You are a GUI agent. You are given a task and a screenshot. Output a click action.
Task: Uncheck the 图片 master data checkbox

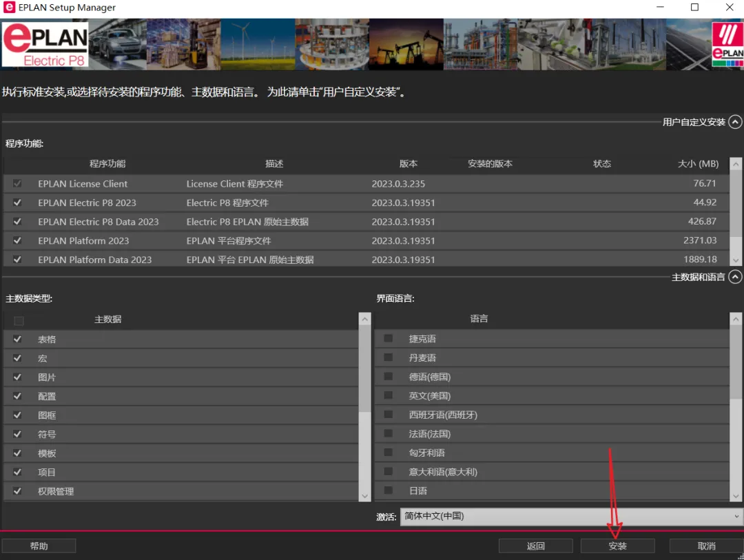(x=17, y=377)
